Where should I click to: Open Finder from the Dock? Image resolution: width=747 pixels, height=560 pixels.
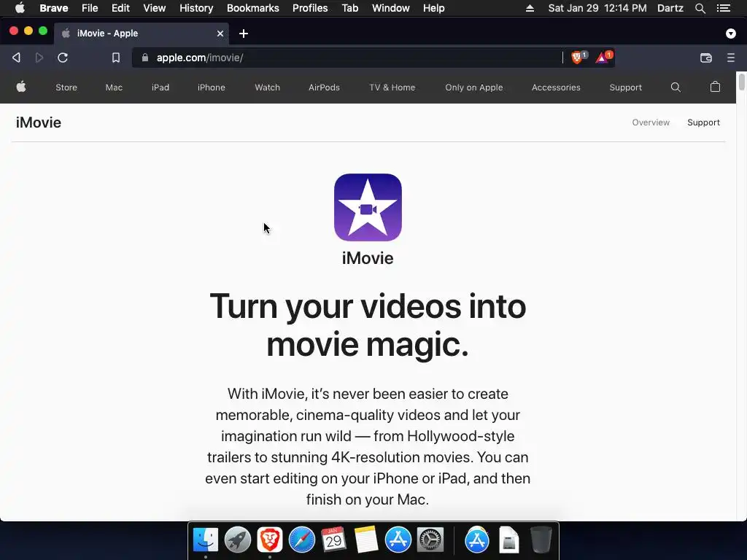pos(206,540)
